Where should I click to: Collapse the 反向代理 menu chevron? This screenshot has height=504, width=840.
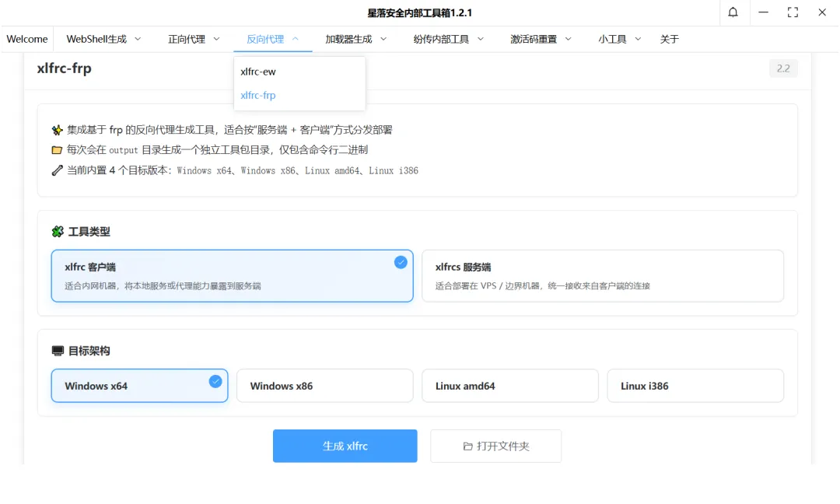(x=296, y=39)
